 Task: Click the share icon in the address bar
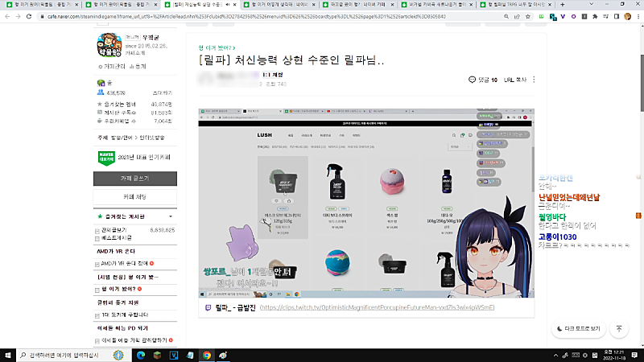(x=517, y=16)
